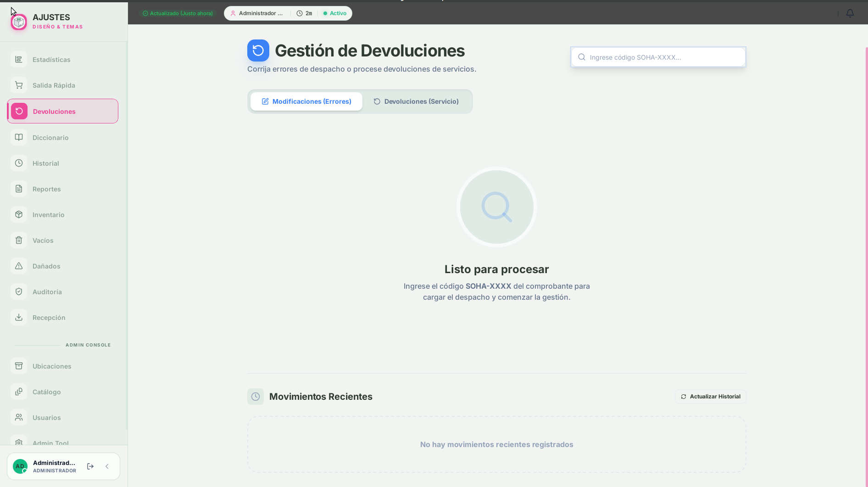Open Usuarios admin page
Image resolution: width=868 pixels, height=487 pixels.
[63, 417]
